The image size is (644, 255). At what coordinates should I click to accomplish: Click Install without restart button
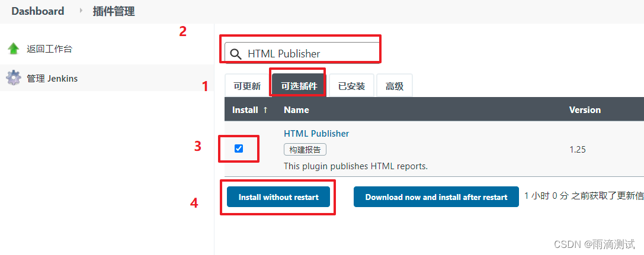pyautogui.click(x=278, y=197)
